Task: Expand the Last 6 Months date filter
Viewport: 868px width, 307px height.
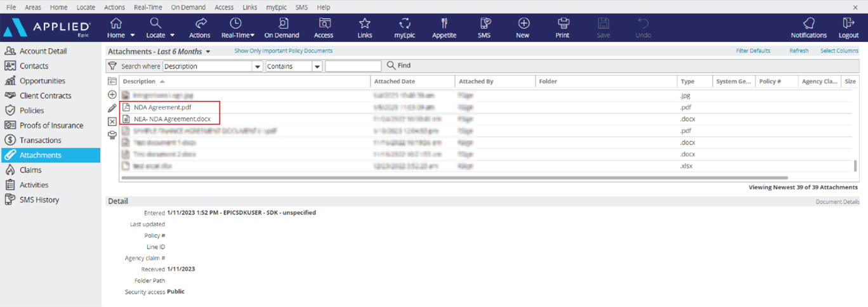Action: 208,51
